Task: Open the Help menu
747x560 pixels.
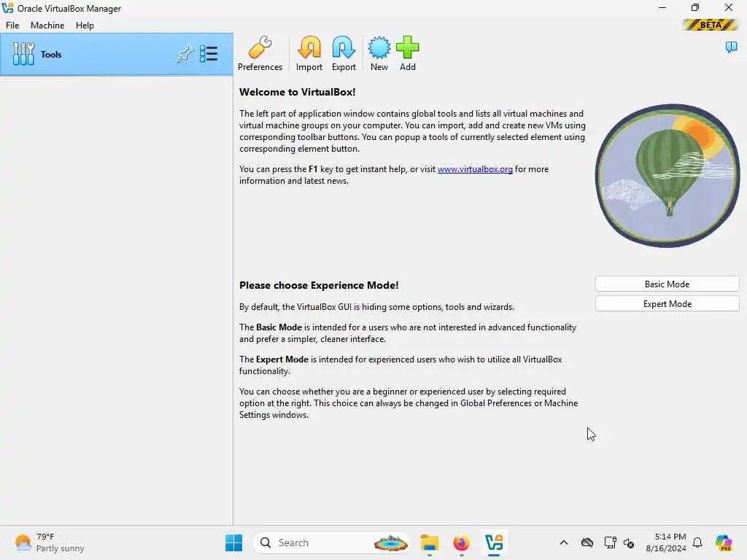Action: point(85,26)
